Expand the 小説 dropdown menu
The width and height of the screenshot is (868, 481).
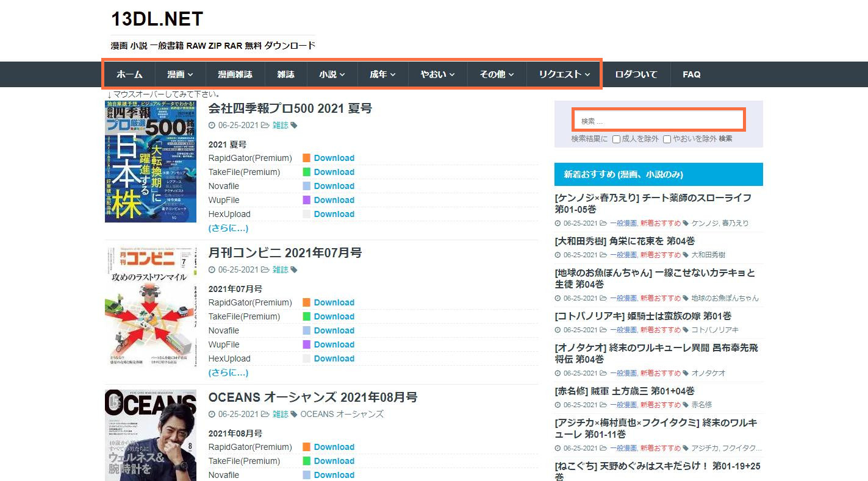tap(332, 74)
